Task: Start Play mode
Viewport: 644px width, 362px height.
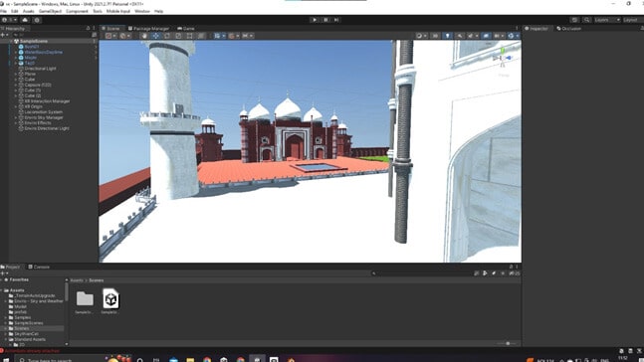Action: point(315,20)
